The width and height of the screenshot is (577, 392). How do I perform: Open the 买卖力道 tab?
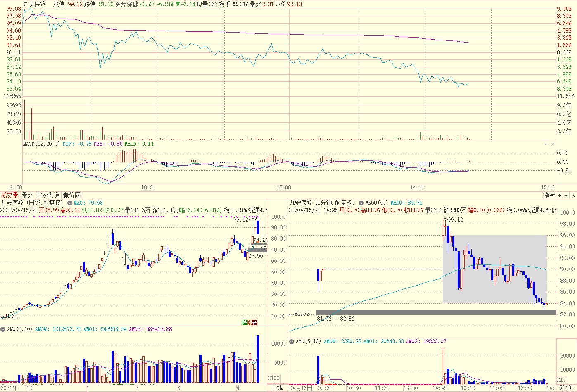pos(48,195)
